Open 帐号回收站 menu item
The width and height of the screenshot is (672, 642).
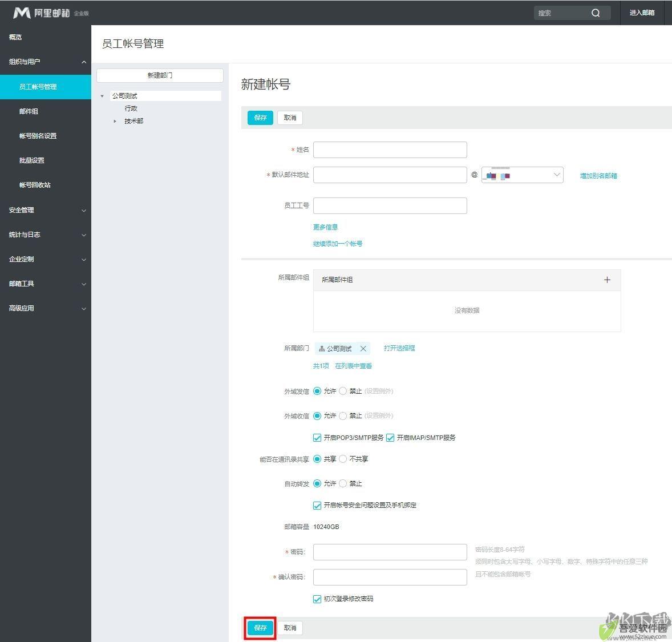pos(35,185)
